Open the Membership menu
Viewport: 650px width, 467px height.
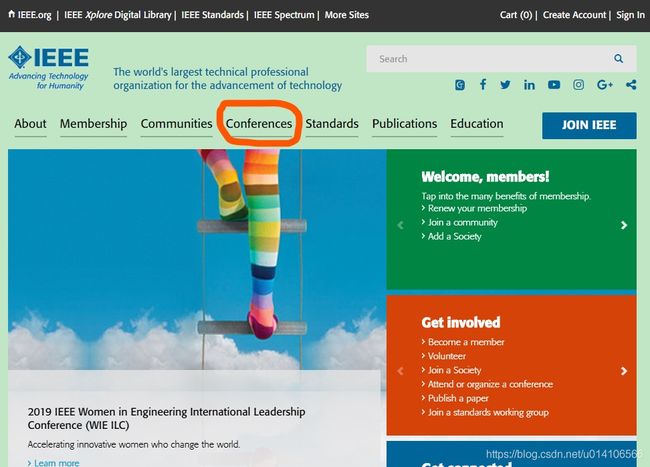click(93, 124)
